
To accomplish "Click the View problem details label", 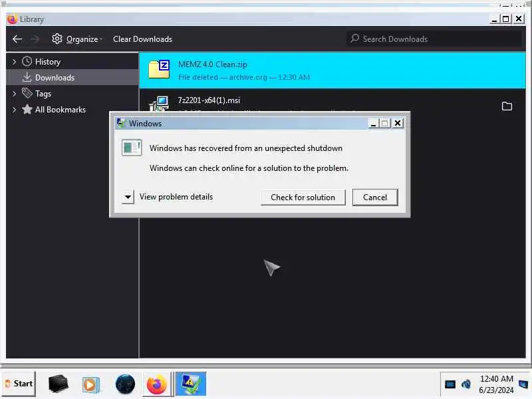I will click(176, 197).
